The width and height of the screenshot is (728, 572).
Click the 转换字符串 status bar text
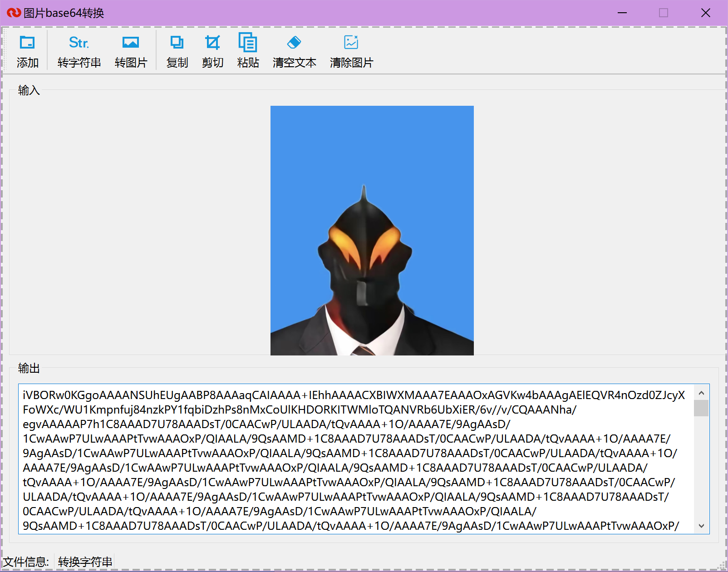85,562
